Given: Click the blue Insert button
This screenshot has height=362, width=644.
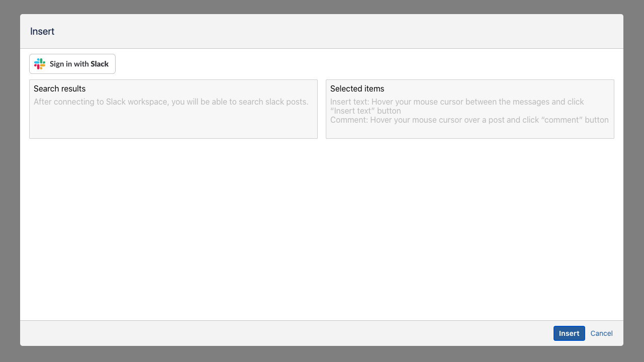Looking at the screenshot, I should [x=569, y=333].
